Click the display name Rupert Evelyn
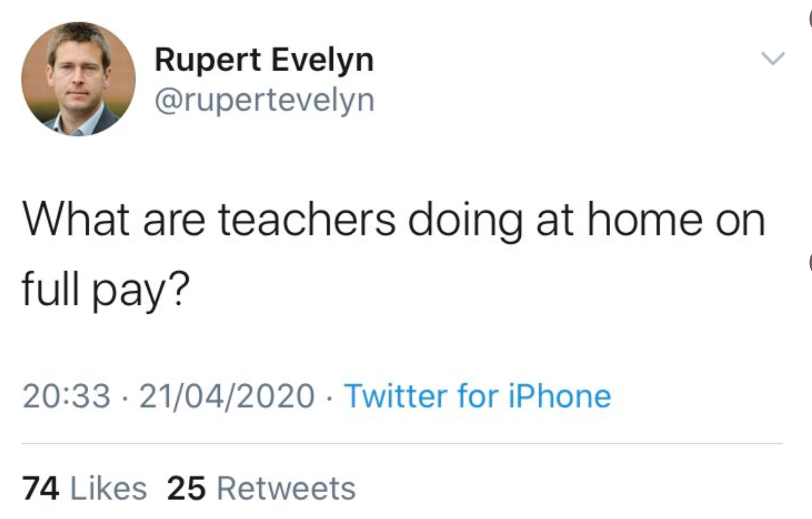Screen dimensions: 812x519 coord(264,60)
